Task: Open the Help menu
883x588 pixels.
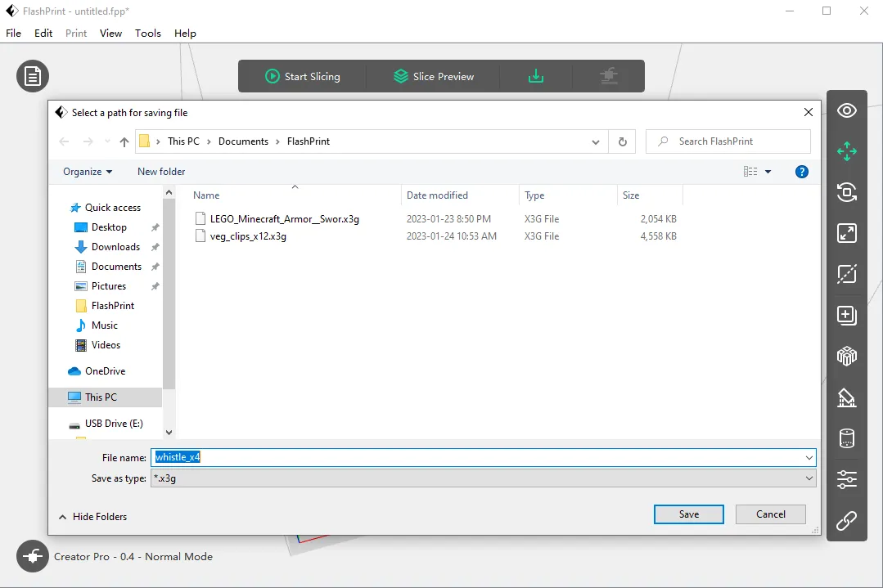Action: click(185, 34)
